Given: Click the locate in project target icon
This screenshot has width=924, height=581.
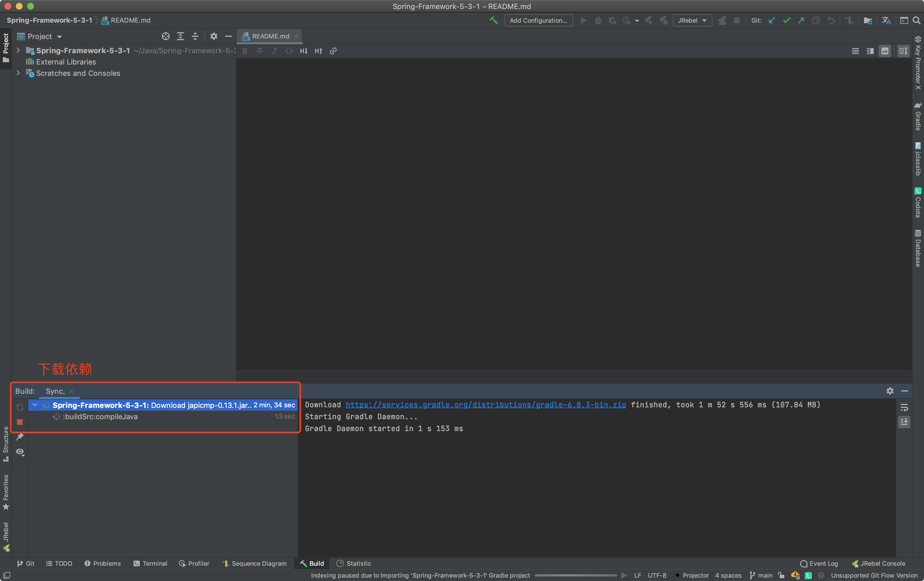Looking at the screenshot, I should (x=166, y=36).
